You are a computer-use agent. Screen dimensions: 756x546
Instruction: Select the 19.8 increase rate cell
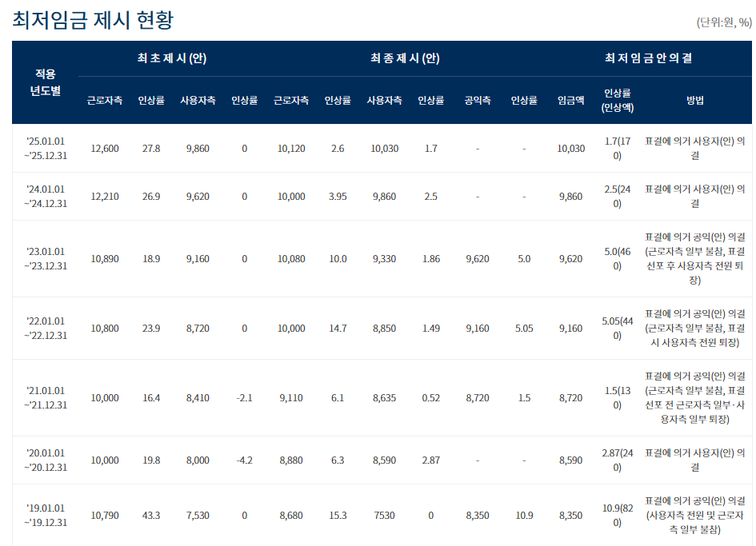click(x=151, y=460)
